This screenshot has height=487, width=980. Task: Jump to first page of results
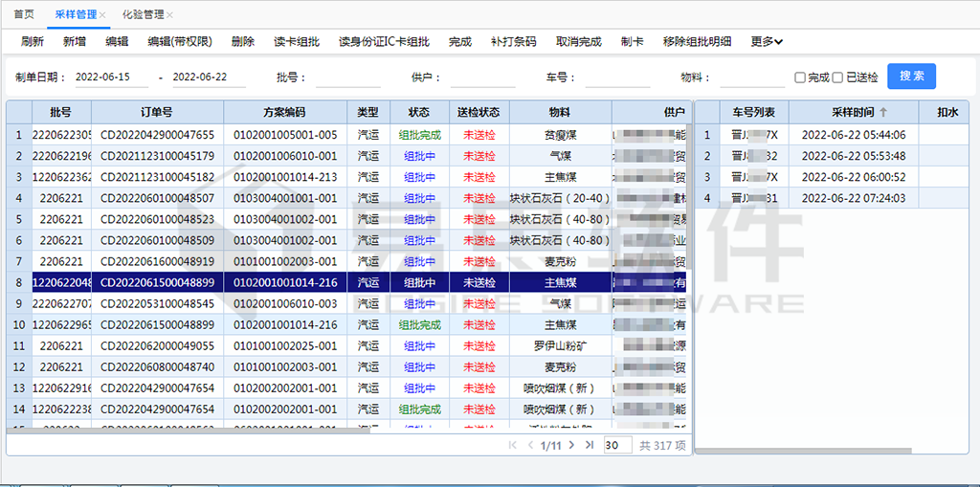tap(513, 445)
